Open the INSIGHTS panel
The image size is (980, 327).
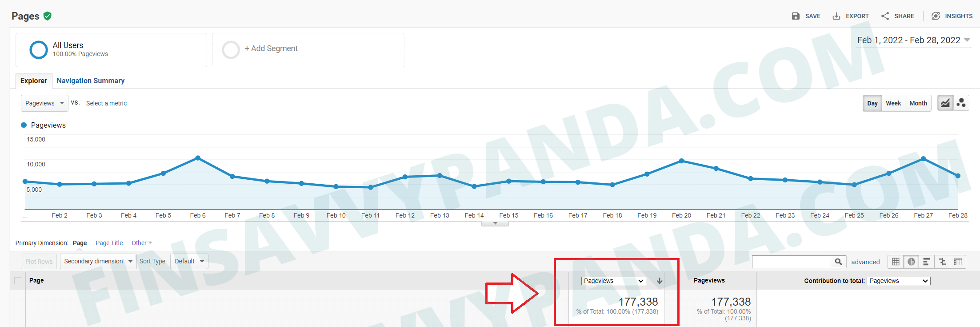click(x=952, y=16)
